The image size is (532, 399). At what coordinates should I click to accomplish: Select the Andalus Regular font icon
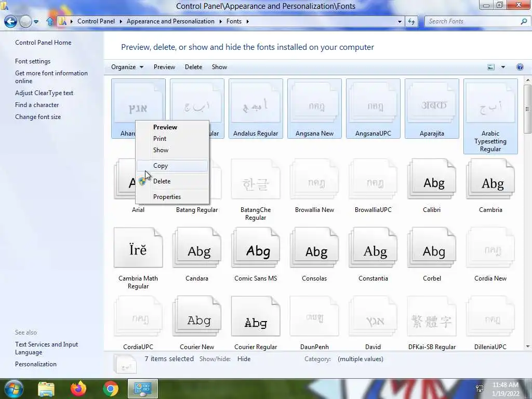point(256,109)
